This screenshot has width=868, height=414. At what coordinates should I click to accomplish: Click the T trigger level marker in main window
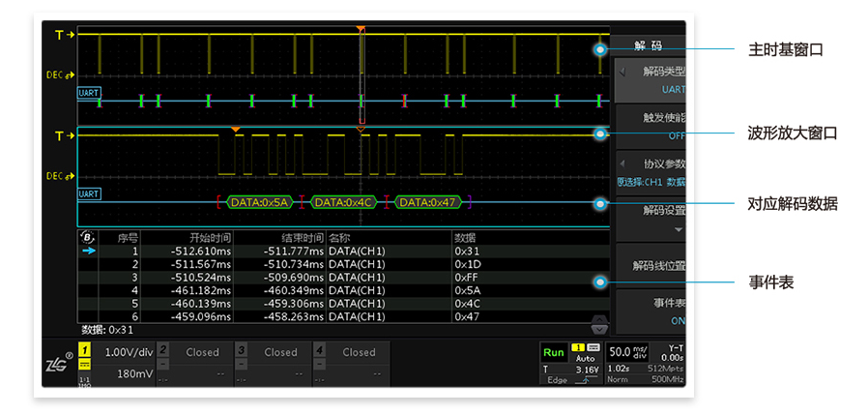65,35
